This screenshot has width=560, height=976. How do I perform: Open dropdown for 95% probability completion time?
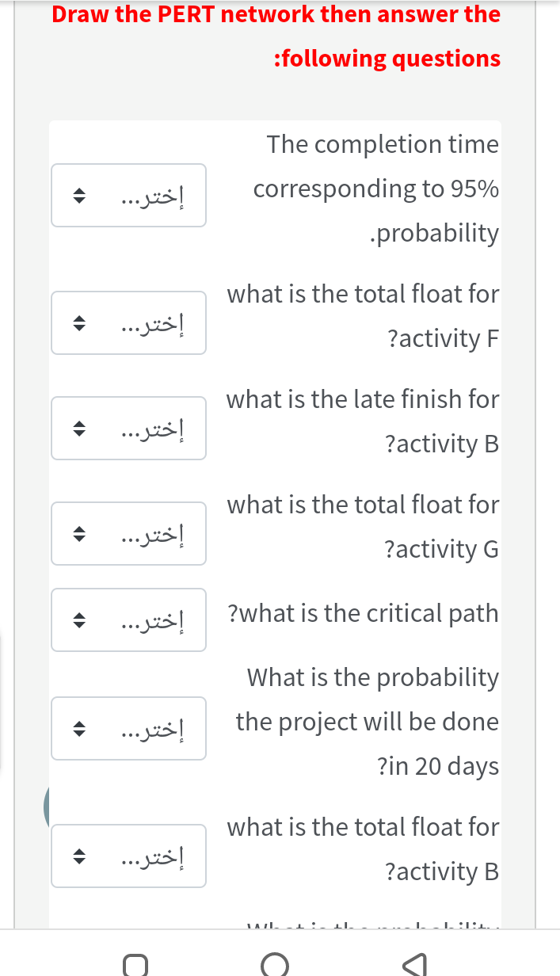tap(129, 196)
